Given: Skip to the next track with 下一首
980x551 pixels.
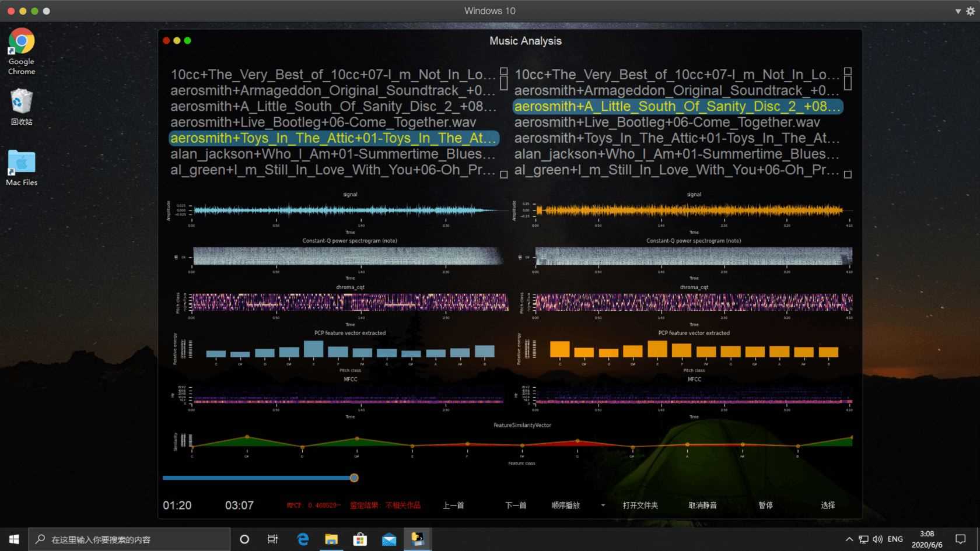Looking at the screenshot, I should [x=516, y=506].
